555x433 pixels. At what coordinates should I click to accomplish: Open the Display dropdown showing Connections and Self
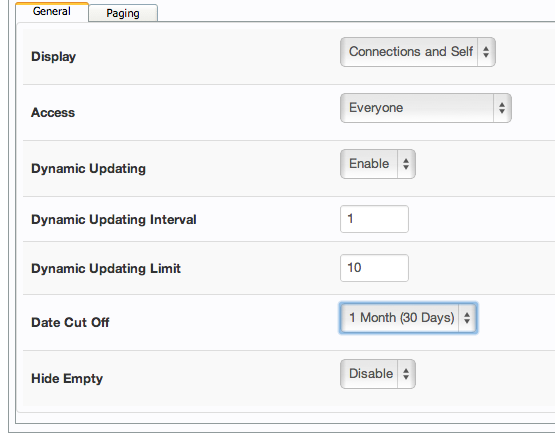418,52
